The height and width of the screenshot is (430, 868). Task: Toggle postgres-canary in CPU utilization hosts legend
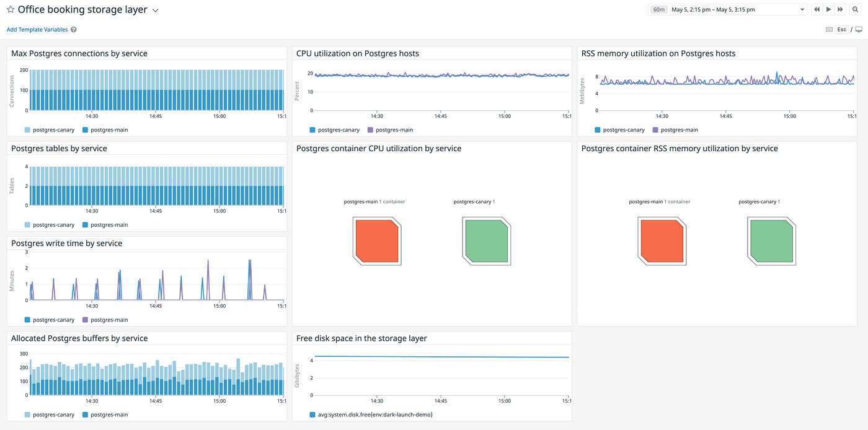(x=334, y=130)
